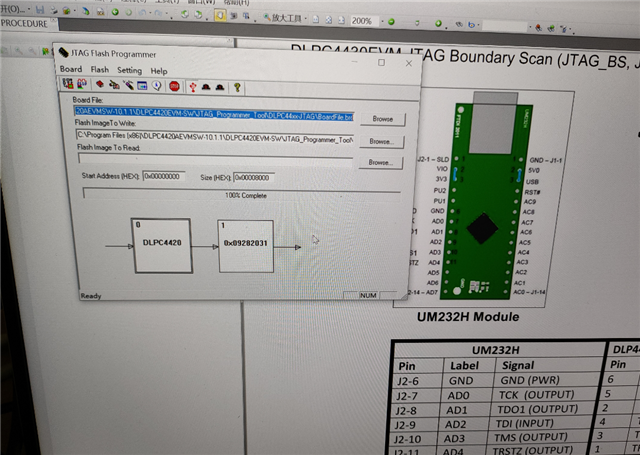The height and width of the screenshot is (455, 640).
Task: Open the Setting menu
Action: pos(129,70)
